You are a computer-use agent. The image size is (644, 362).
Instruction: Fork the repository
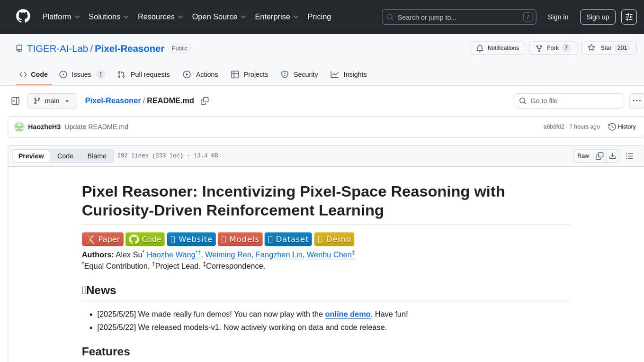[553, 48]
